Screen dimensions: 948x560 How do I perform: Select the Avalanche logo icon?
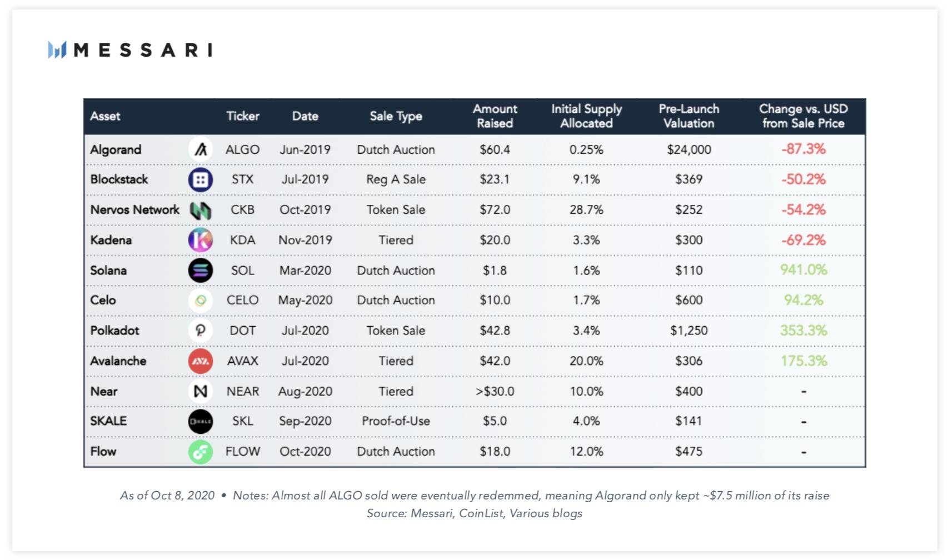200,361
